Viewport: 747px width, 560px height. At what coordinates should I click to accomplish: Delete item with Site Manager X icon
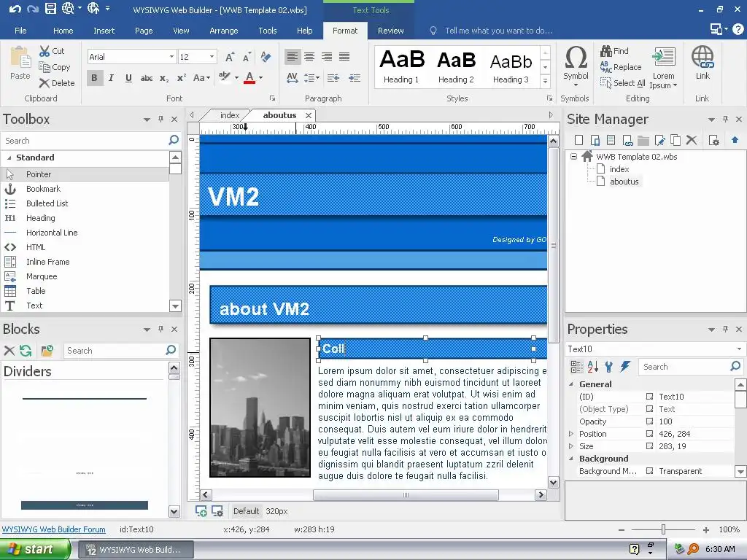[692, 140]
